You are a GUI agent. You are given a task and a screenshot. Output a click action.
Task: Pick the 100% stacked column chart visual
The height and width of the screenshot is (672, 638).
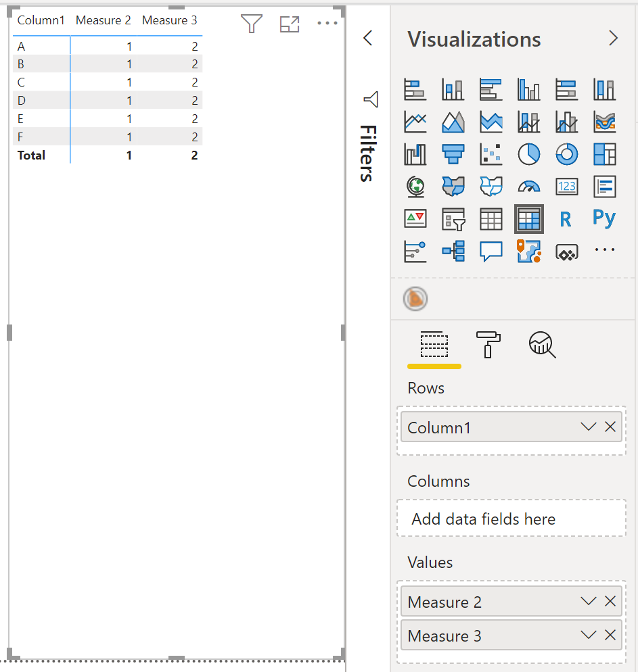click(x=605, y=89)
